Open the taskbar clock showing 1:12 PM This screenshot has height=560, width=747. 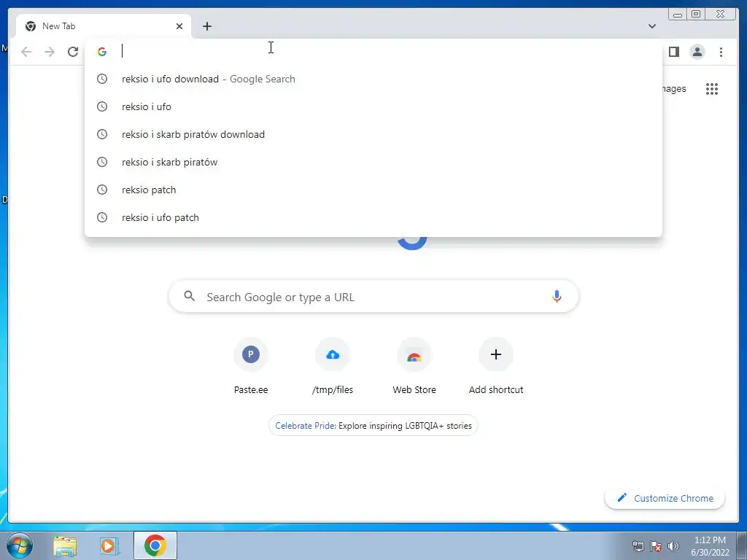click(710, 546)
